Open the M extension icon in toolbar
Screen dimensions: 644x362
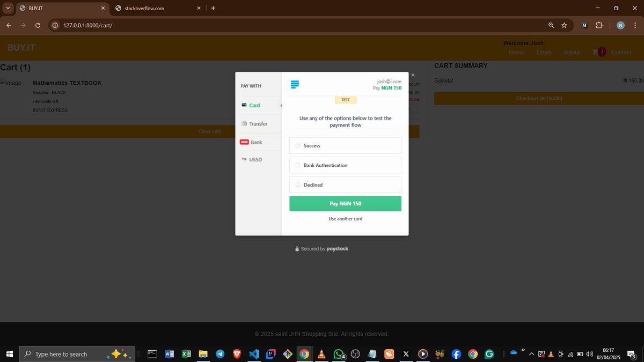(584, 25)
